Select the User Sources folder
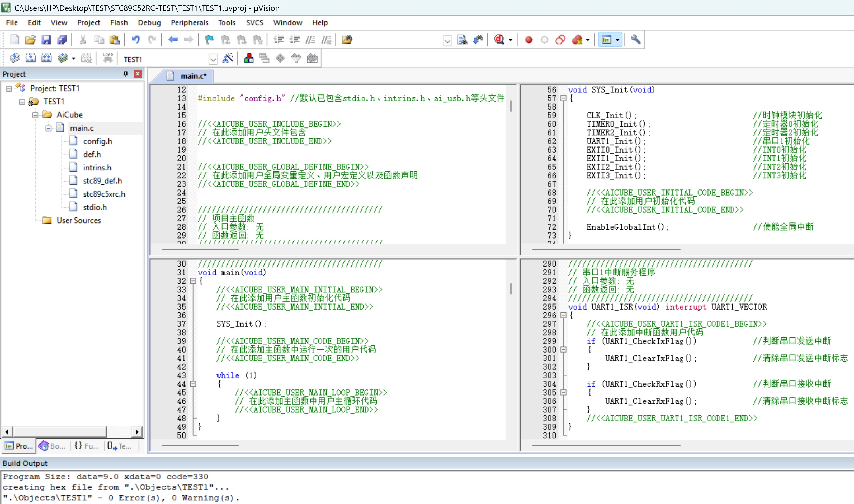Screen dimensions: 854x504 pyautogui.click(x=78, y=221)
